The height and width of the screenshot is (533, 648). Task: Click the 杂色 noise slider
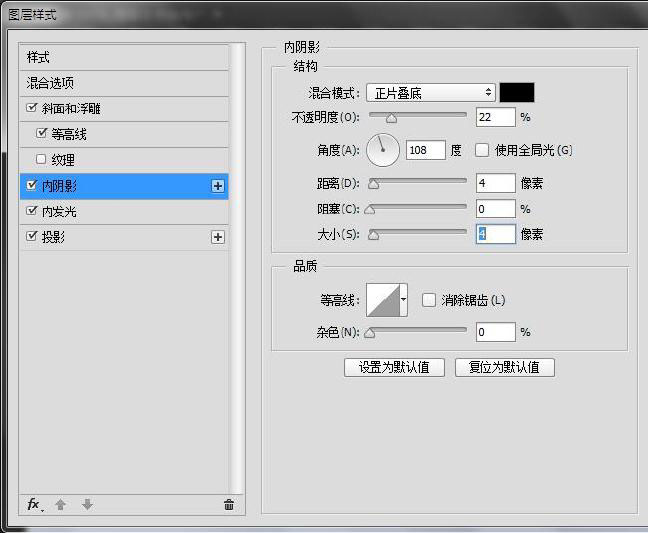coord(416,331)
